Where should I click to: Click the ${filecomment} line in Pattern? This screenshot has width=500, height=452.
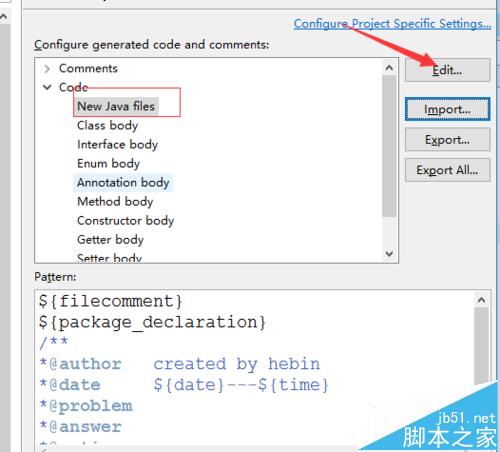pyautogui.click(x=111, y=301)
